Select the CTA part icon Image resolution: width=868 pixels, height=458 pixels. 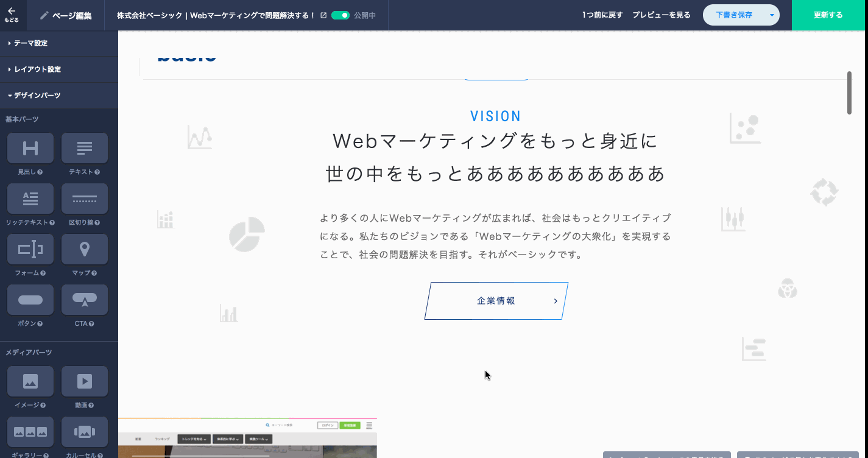click(x=85, y=300)
